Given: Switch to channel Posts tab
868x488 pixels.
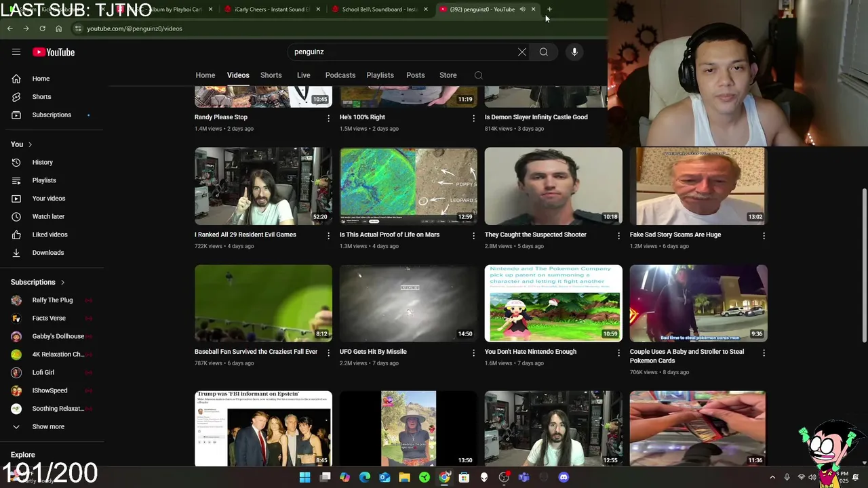Looking at the screenshot, I should coord(416,75).
